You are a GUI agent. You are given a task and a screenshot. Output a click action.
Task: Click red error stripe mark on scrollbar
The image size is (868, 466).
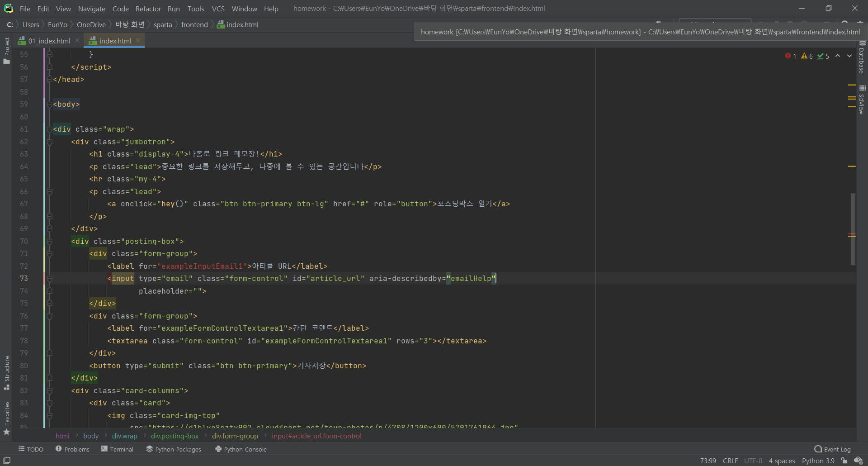coord(852,234)
